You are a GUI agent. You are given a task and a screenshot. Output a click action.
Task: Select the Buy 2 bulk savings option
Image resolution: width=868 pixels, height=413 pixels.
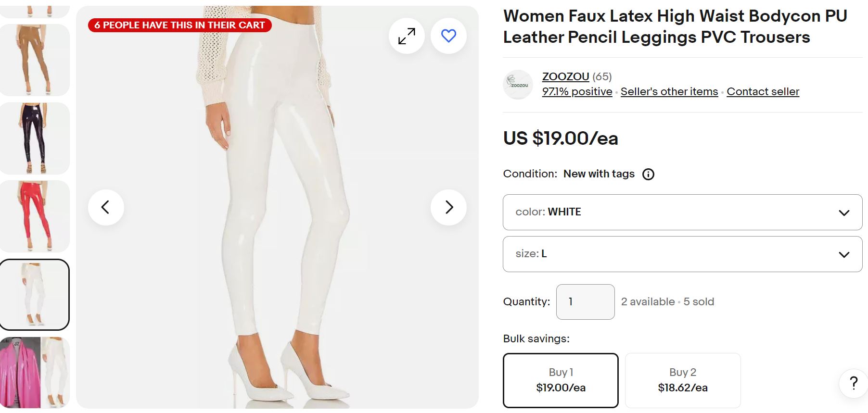(x=682, y=380)
